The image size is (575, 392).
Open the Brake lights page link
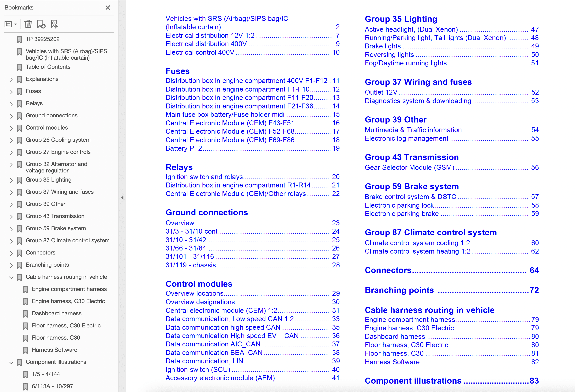(x=382, y=46)
